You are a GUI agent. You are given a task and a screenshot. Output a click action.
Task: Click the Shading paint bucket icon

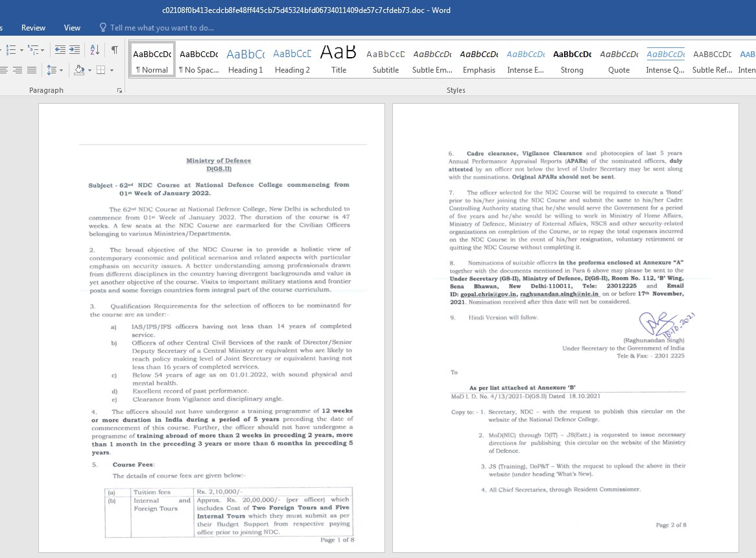79,71
